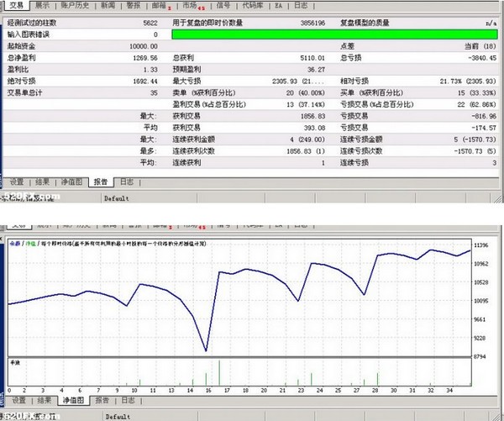Click the deepest dip on equity curve
This screenshot has height=421, width=504.
(x=206, y=351)
